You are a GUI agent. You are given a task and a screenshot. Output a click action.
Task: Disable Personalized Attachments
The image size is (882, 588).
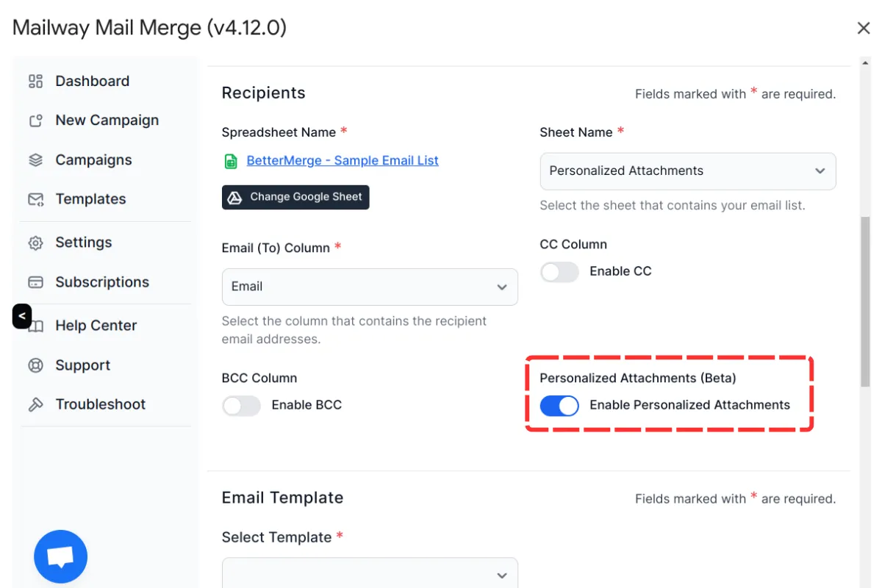(x=559, y=405)
